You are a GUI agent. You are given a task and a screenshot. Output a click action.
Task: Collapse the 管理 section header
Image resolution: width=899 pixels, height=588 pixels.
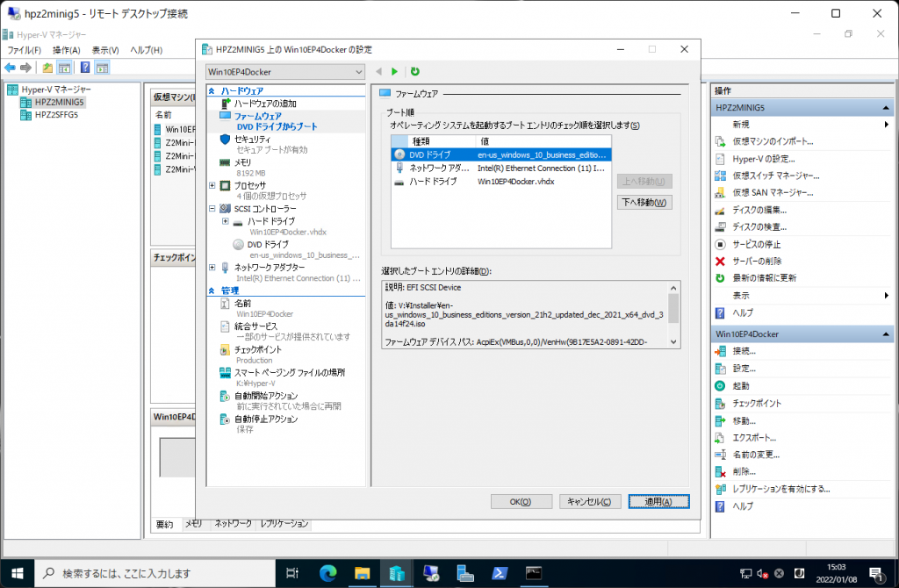(212, 290)
